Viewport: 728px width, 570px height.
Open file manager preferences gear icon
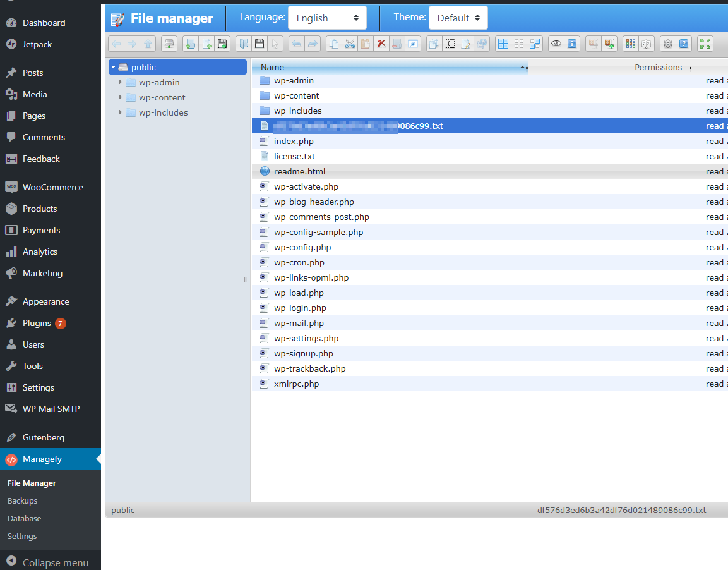(667, 44)
